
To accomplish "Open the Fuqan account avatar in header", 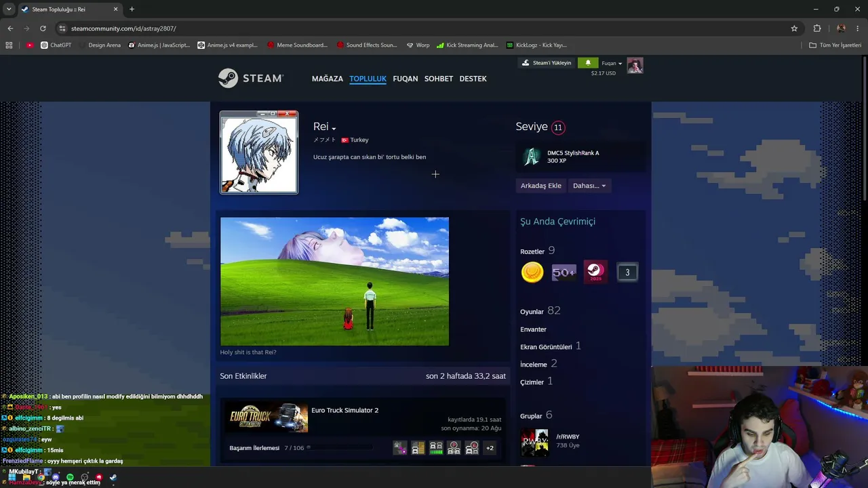I will [x=635, y=66].
